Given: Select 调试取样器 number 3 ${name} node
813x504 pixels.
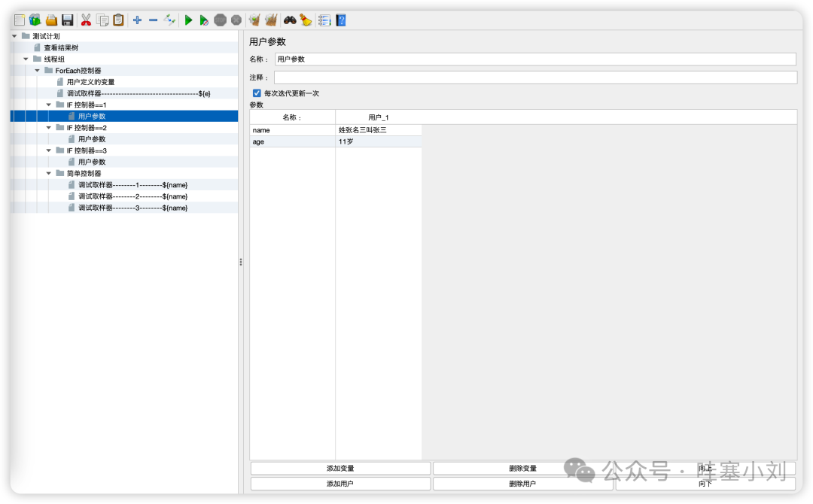Looking at the screenshot, I should [132, 208].
